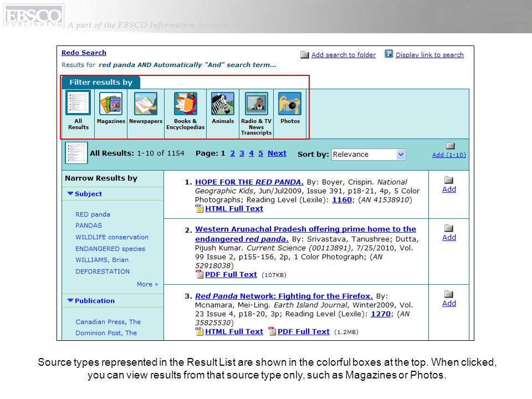This screenshot has height=399, width=532.
Task: Go to results page 5
Action: pos(260,154)
